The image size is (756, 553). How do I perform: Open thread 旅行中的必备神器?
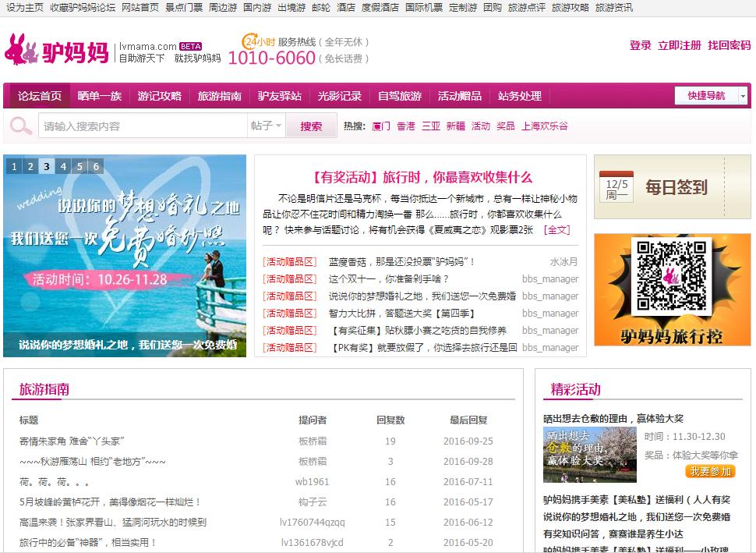[x=88, y=542]
